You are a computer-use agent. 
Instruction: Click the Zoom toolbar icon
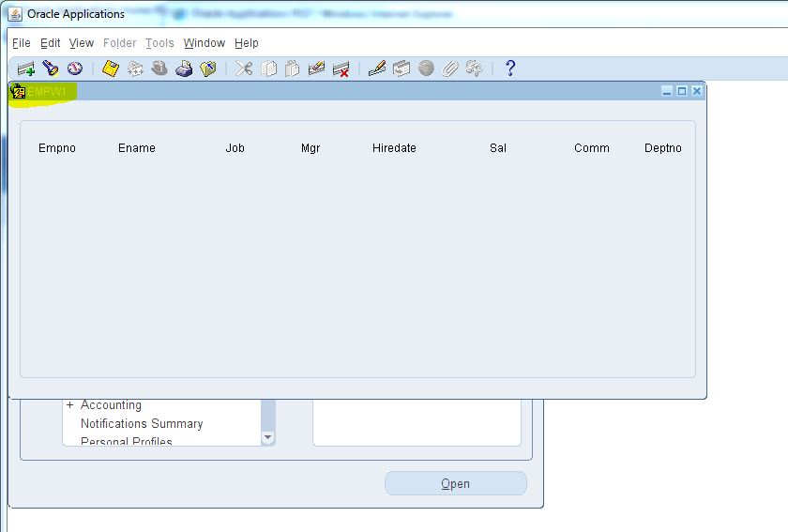(402, 68)
